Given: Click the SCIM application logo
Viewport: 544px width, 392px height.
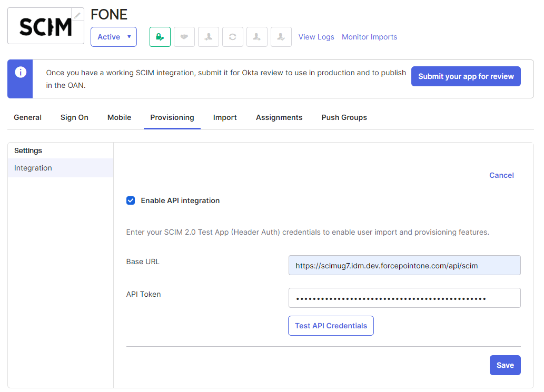Looking at the screenshot, I should (46, 27).
